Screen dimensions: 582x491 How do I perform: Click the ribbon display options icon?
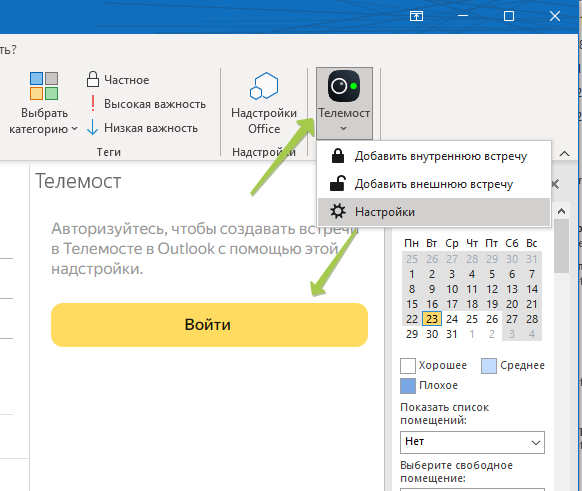coord(416,16)
